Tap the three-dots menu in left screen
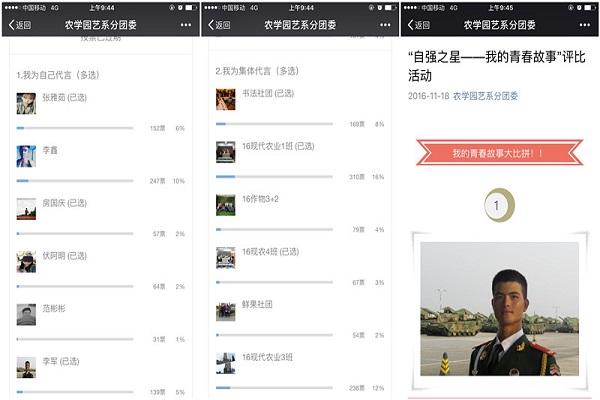Screen dimensions: 600x400 [x=186, y=25]
